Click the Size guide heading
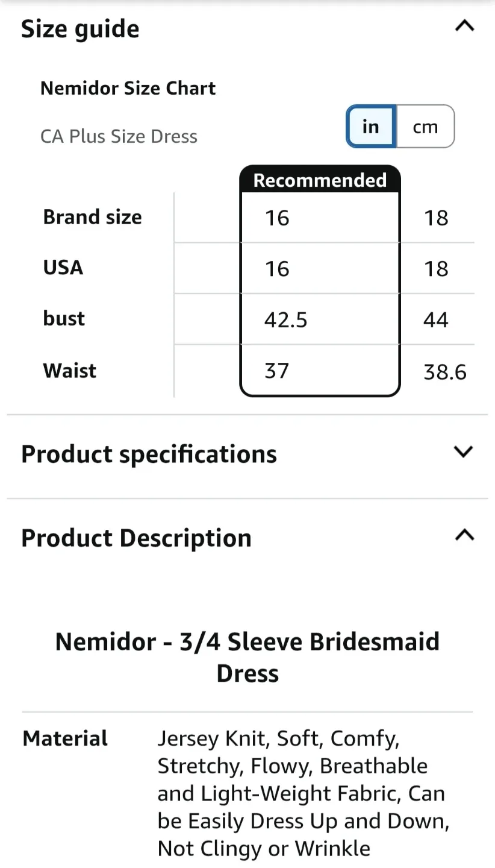The image size is (495, 868). [x=80, y=28]
